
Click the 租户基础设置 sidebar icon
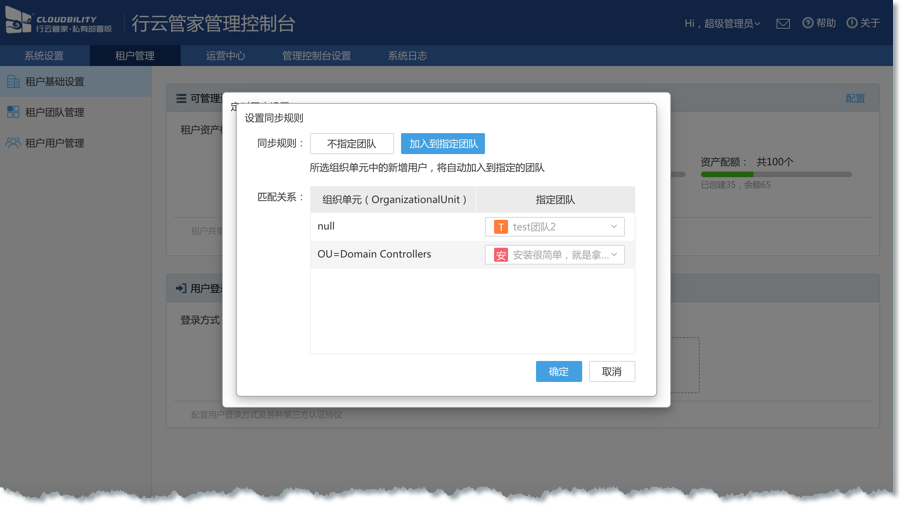(x=13, y=82)
